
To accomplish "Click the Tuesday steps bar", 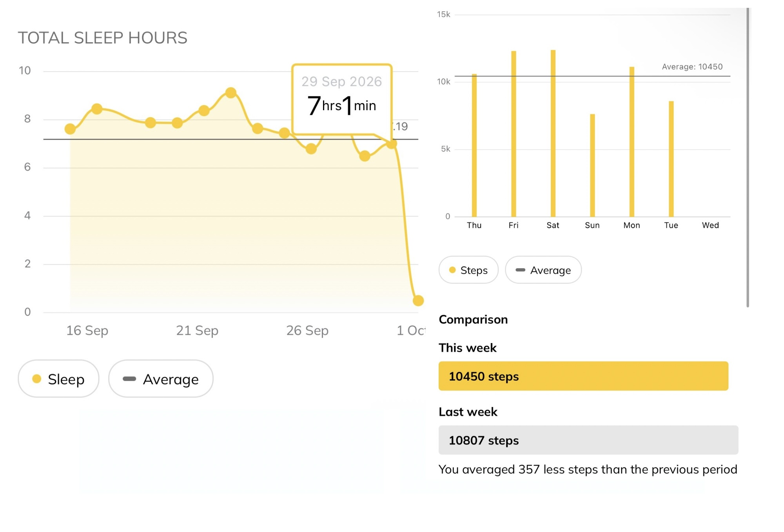I will tap(671, 159).
